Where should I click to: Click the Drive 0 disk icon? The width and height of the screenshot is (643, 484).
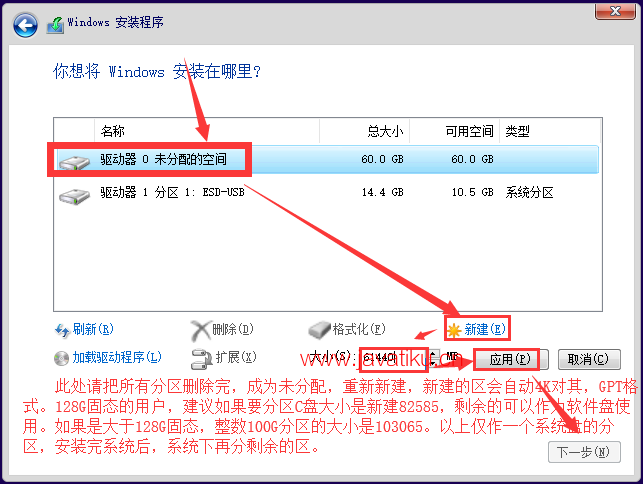pos(74,162)
